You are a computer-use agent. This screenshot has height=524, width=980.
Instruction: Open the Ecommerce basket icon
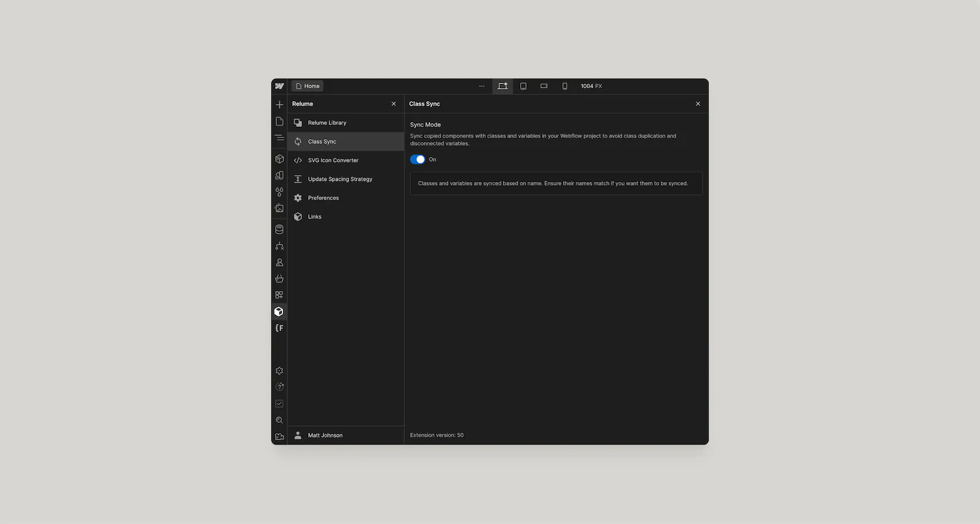click(x=279, y=279)
